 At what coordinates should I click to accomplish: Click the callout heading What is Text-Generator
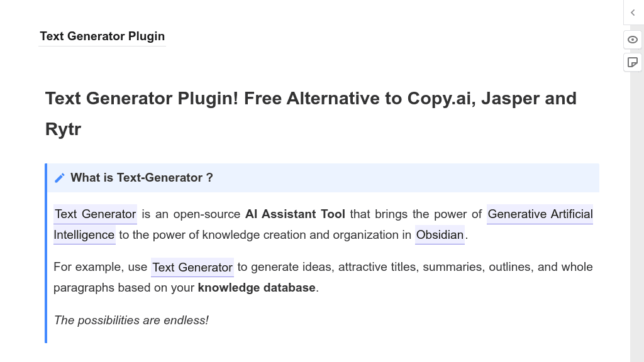pos(142,177)
